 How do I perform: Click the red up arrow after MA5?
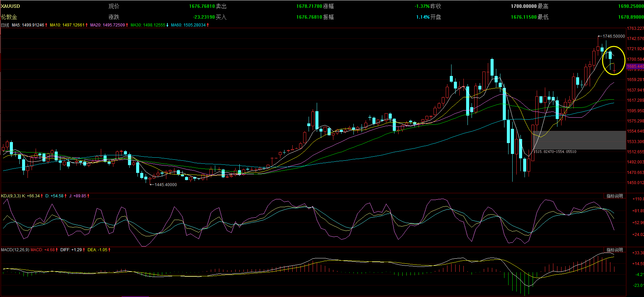pyautogui.click(x=46, y=25)
